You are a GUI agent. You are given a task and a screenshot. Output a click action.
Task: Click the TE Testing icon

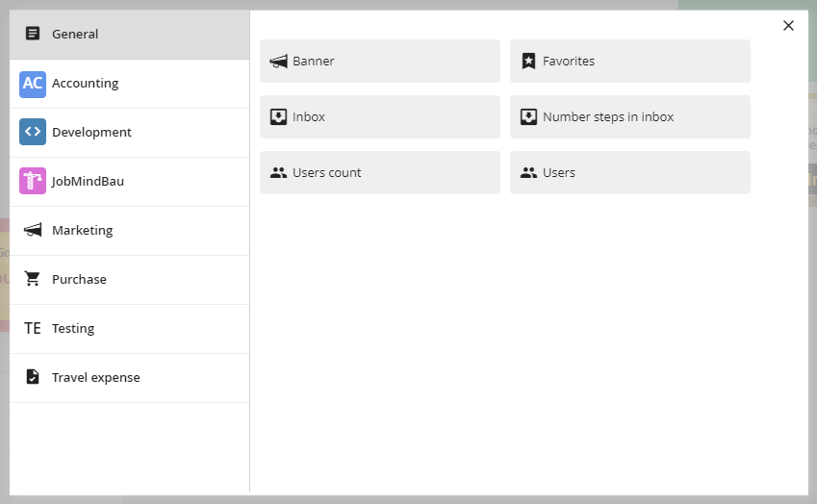33,329
